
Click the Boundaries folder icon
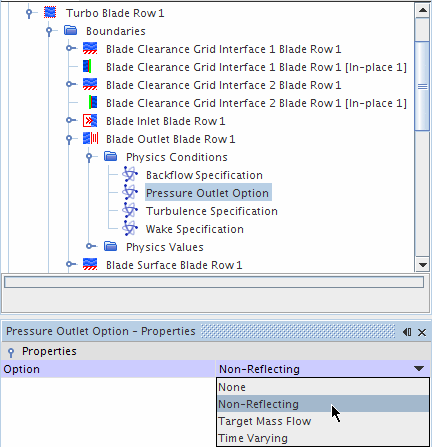[71, 31]
